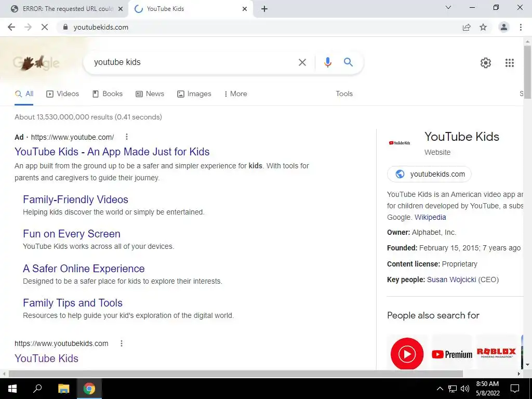Click the globe icon beside youtubekids.com
The width and height of the screenshot is (532, 399).
[x=400, y=174]
